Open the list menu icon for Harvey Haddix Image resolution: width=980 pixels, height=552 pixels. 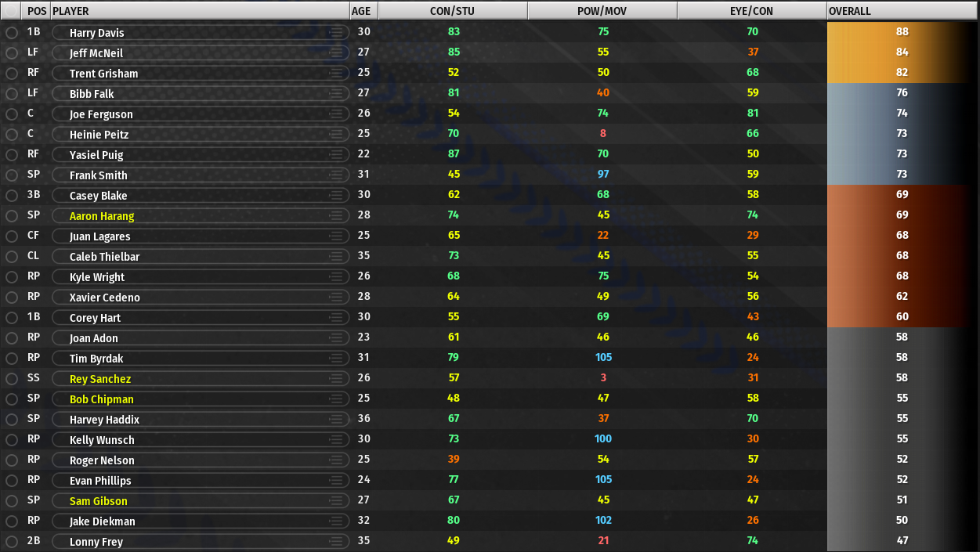[337, 419]
